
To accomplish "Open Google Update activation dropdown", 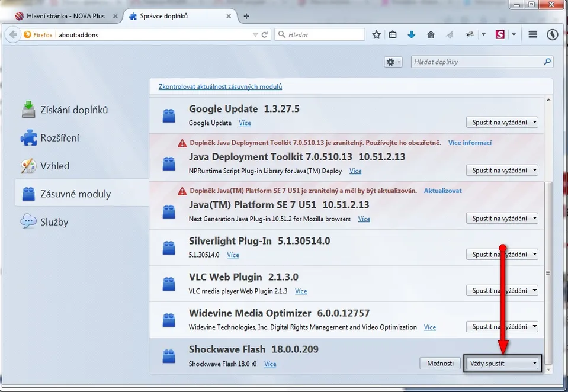I will click(x=502, y=122).
